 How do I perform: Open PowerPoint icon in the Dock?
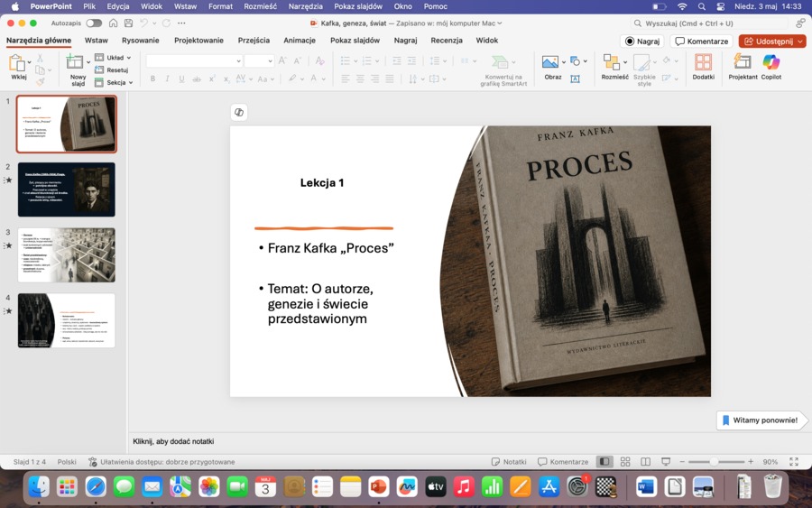pyautogui.click(x=379, y=486)
